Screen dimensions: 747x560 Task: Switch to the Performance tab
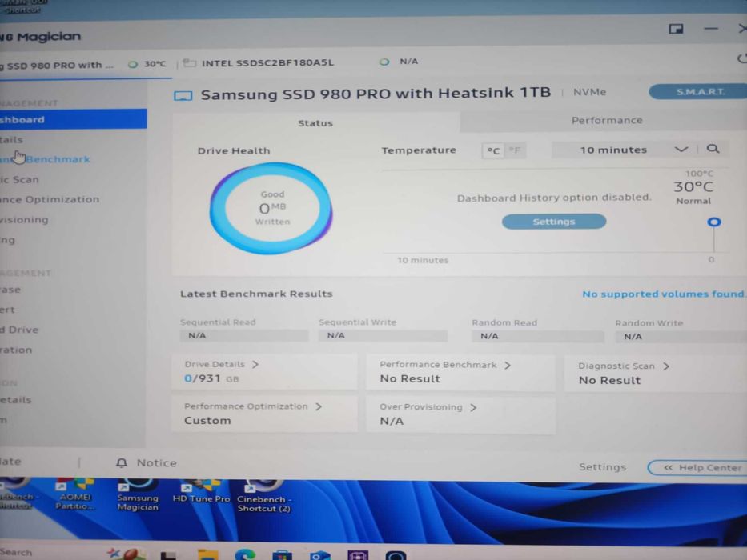pos(606,121)
